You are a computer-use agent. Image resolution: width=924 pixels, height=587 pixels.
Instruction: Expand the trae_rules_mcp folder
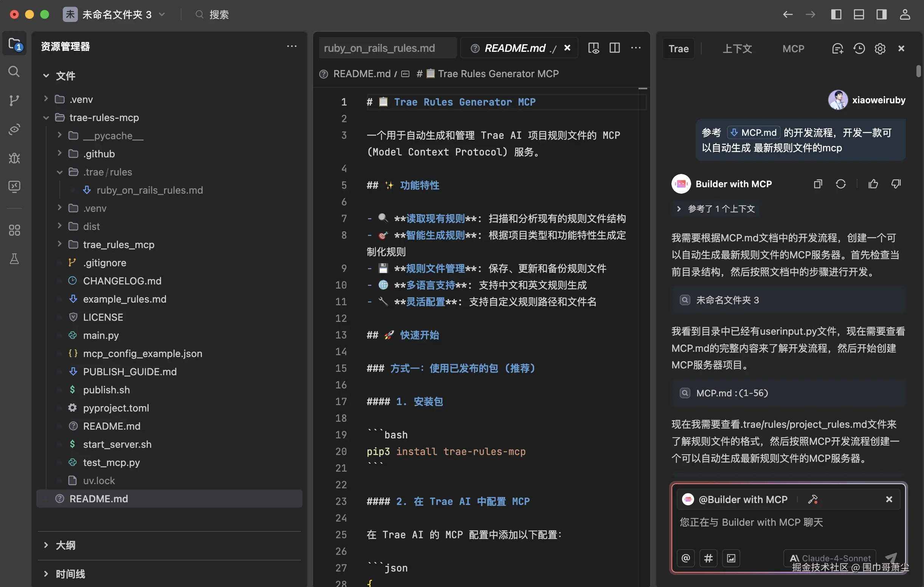tap(59, 244)
